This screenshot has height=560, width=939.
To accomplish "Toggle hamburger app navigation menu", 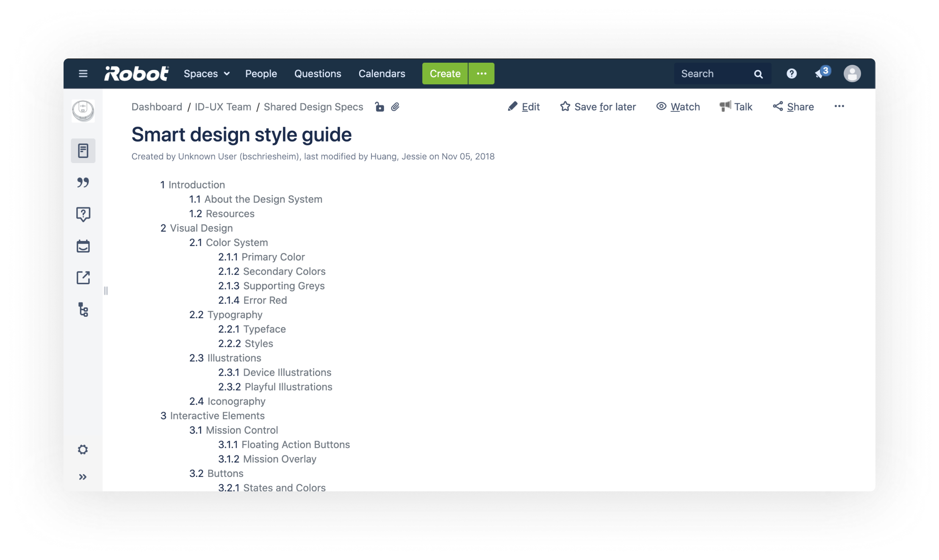I will tap(83, 74).
